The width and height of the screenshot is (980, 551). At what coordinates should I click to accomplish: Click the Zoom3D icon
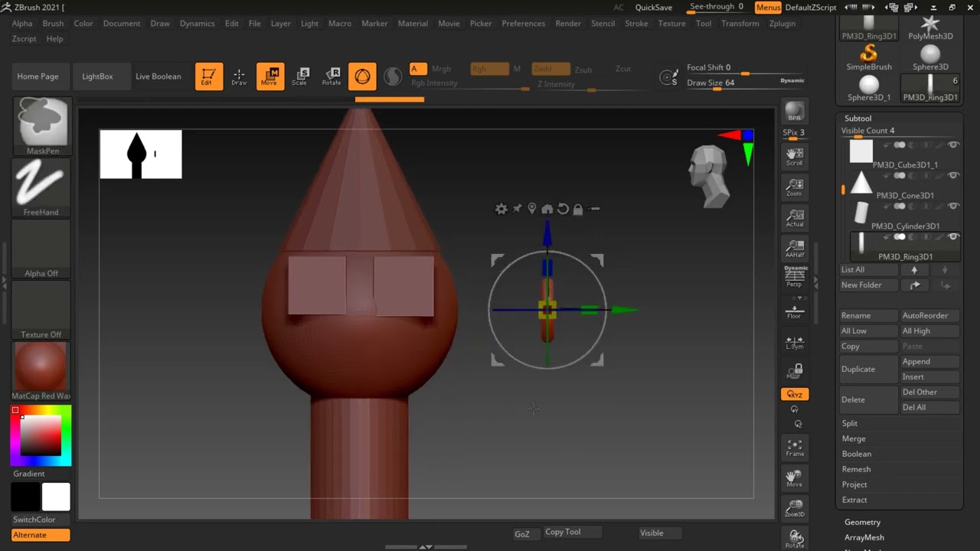(x=795, y=509)
